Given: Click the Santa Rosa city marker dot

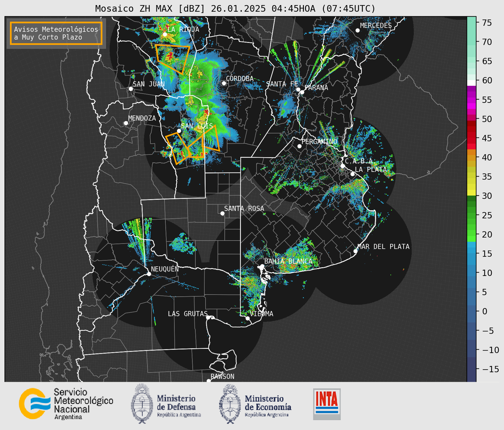Looking at the screenshot, I should point(222,214).
